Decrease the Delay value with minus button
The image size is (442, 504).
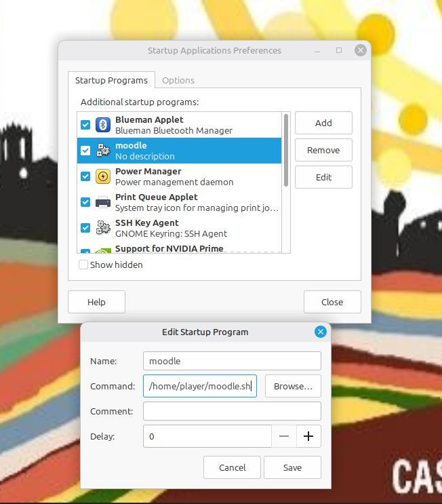[x=284, y=436]
